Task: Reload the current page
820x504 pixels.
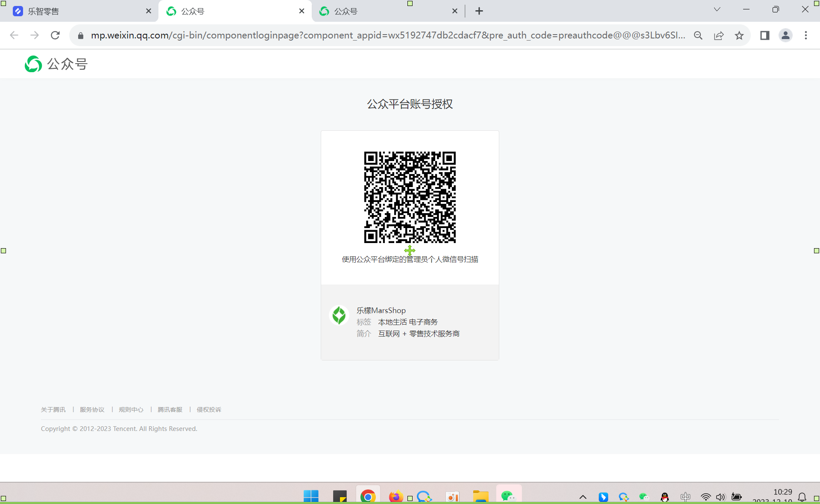Action: click(x=55, y=35)
